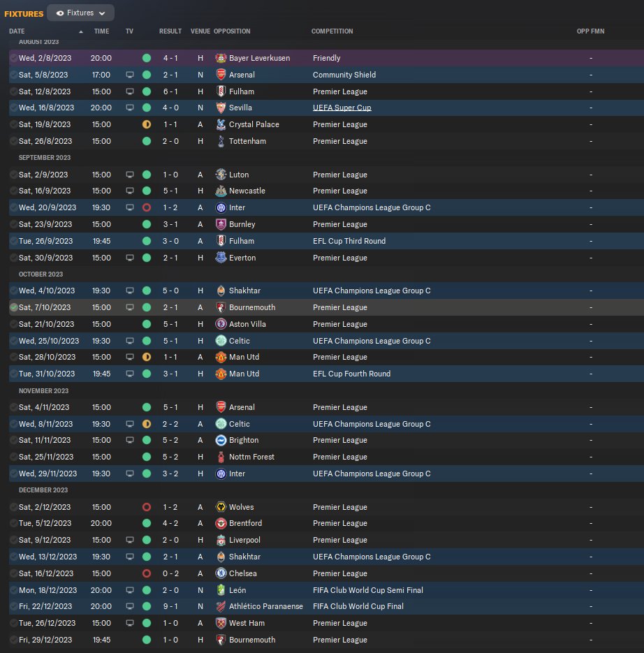The image size is (644, 653).
Task: Sort by the DATE column header
Action: tap(17, 31)
